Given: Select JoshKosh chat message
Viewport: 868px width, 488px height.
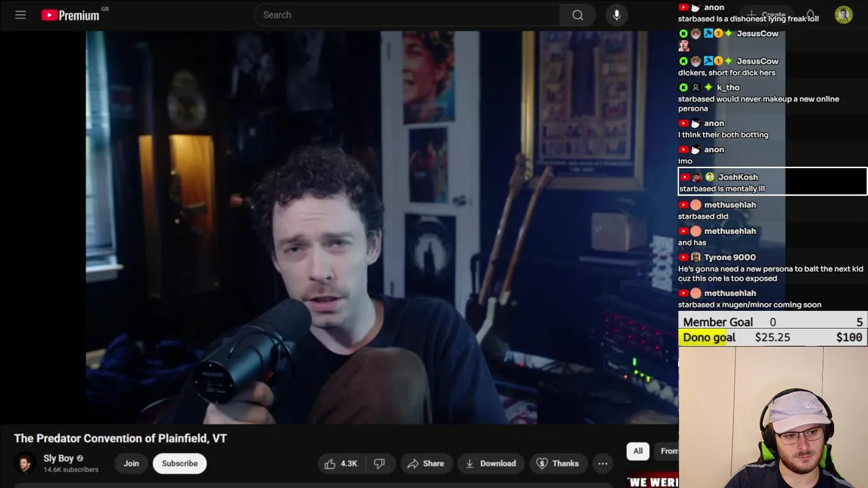Looking at the screenshot, I should click(x=772, y=182).
